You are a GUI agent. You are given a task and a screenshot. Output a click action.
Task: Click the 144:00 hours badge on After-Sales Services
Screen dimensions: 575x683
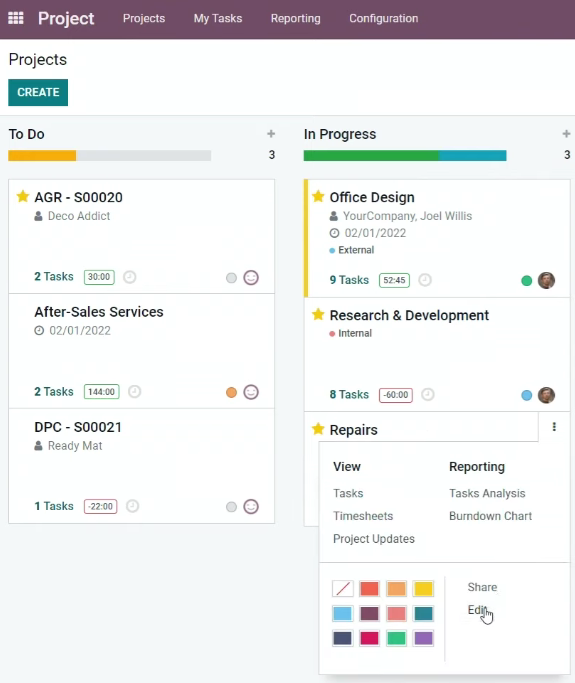(101, 392)
